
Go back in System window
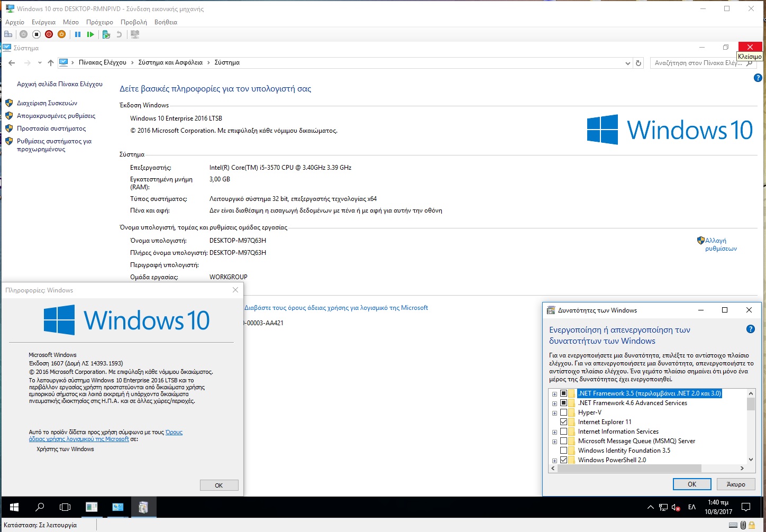pyautogui.click(x=12, y=63)
